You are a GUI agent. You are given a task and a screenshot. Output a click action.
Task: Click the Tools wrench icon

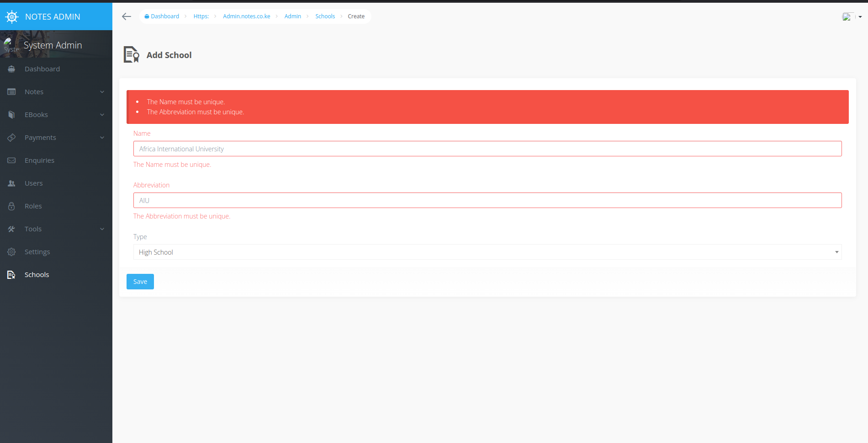tap(11, 229)
